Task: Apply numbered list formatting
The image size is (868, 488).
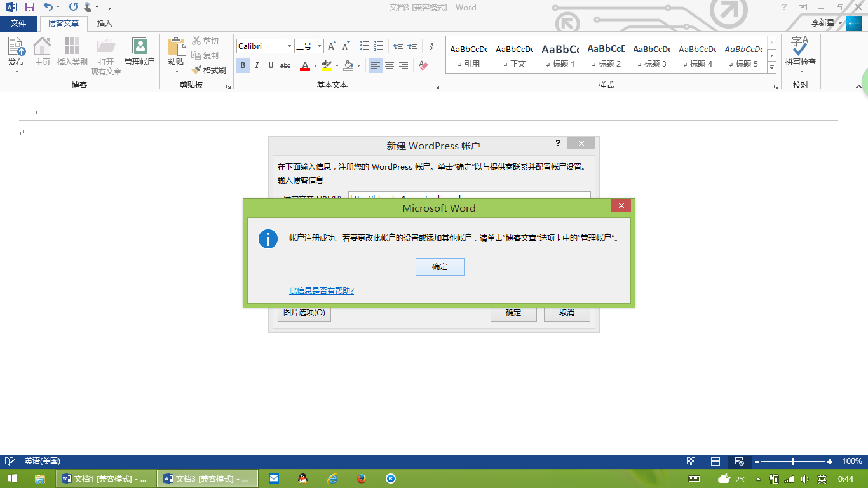Action: [379, 46]
